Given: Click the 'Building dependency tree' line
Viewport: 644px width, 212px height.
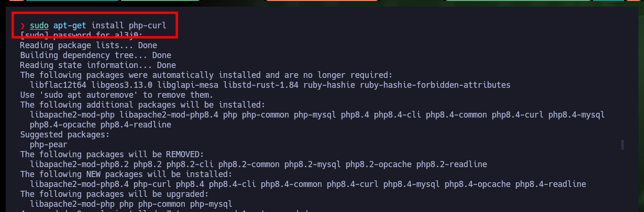Looking at the screenshot, I should [x=96, y=55].
